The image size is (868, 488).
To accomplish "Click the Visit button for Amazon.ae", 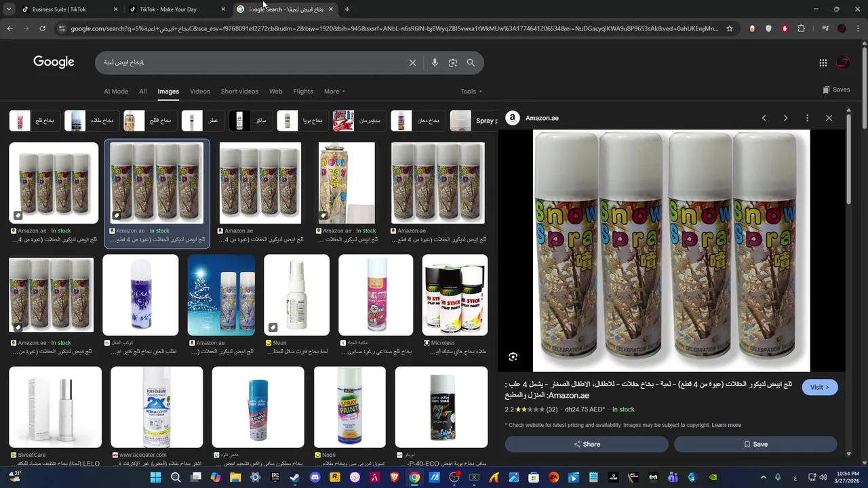I will point(819,387).
